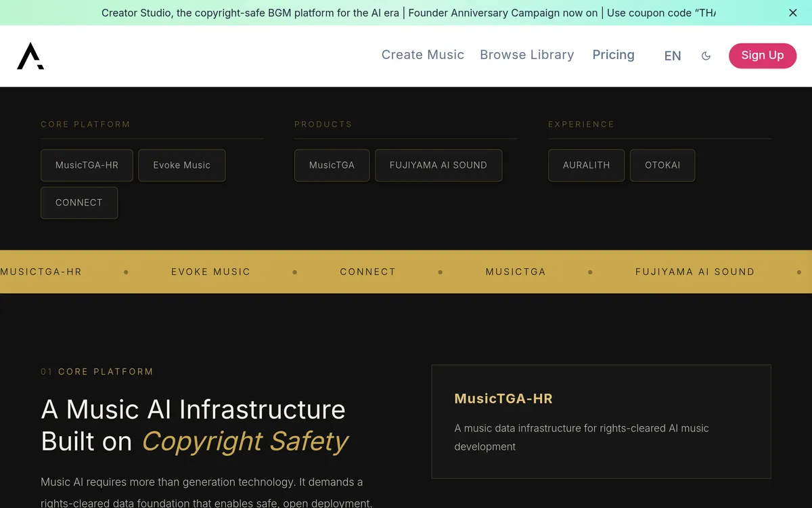Click FUJIYAMA AI SOUND in the gold ticker
Screen dimensions: 812x508
click(x=694, y=272)
